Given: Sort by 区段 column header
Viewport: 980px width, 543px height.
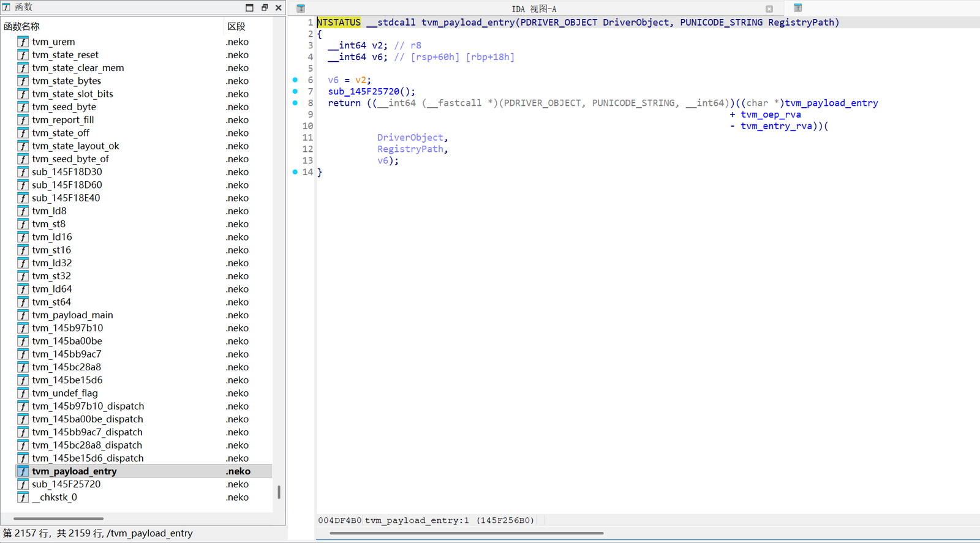Looking at the screenshot, I should pos(236,26).
